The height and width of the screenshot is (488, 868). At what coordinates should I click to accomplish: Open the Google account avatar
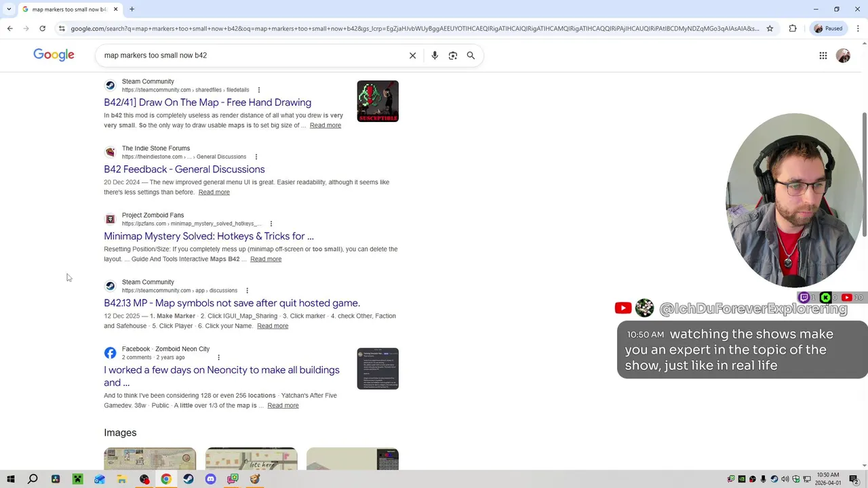pos(843,56)
